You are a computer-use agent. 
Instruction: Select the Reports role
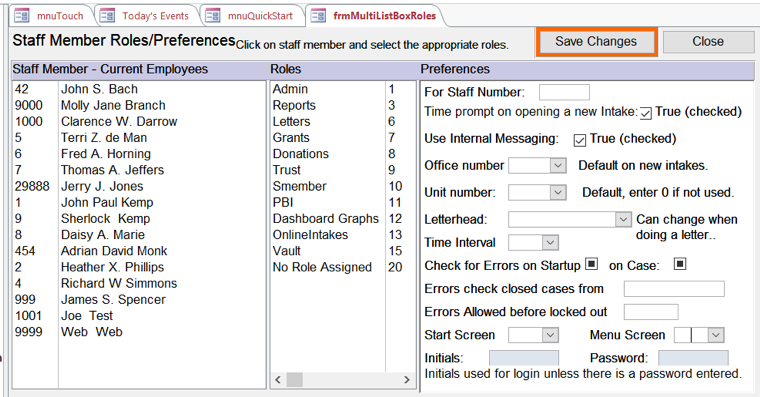tap(343, 105)
